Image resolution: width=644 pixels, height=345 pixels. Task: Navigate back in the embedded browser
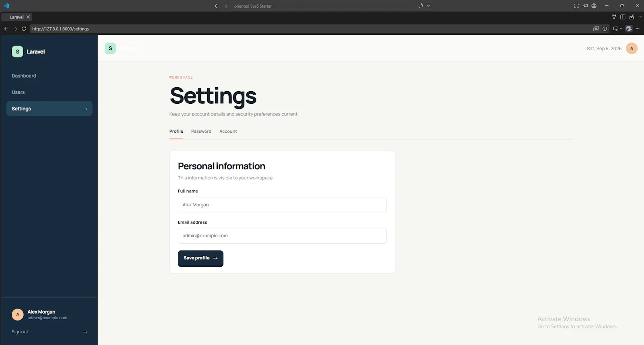coord(6,29)
